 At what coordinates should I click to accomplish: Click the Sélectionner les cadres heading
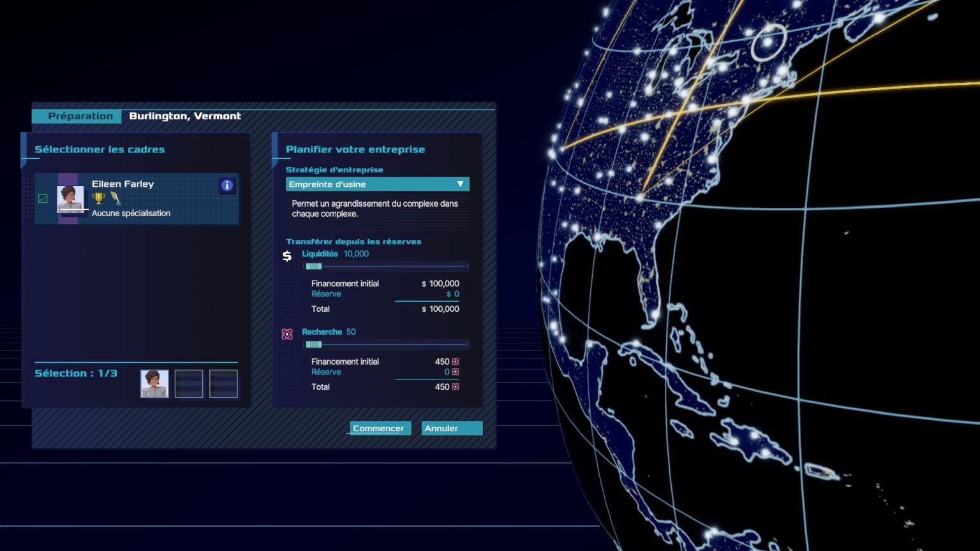[x=100, y=149]
